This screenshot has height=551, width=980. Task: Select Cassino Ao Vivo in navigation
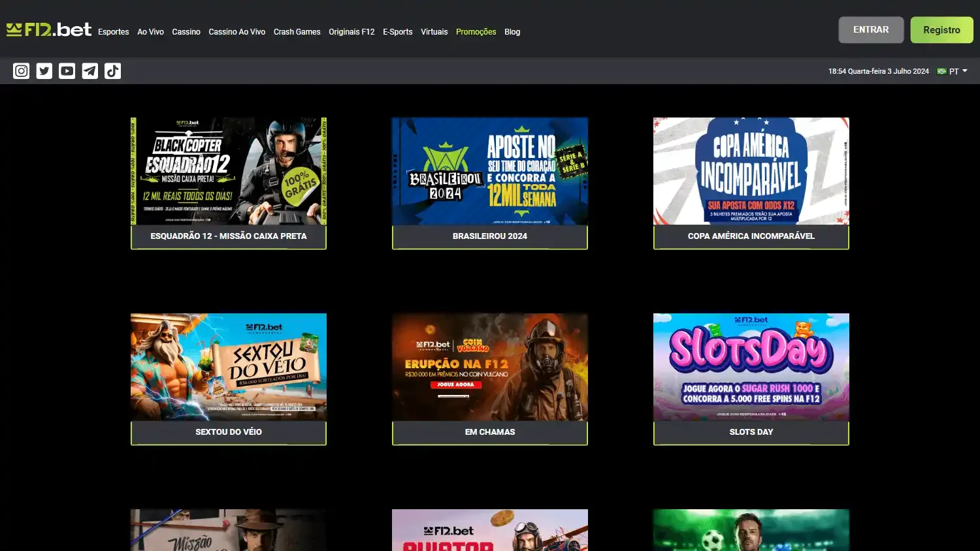237,31
